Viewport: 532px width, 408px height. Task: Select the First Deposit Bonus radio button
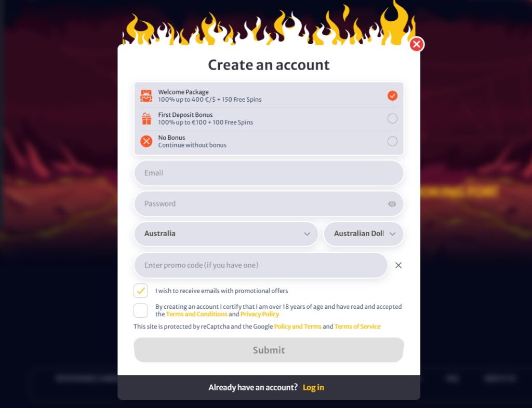pos(393,118)
